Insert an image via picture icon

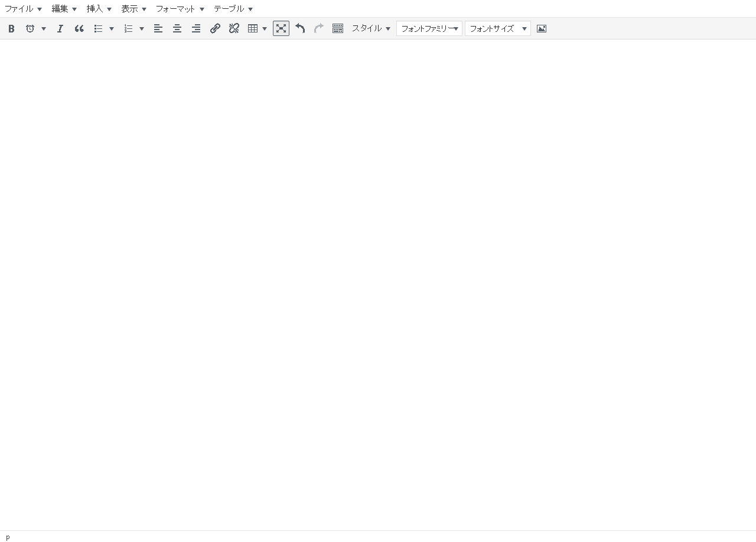[x=542, y=28]
